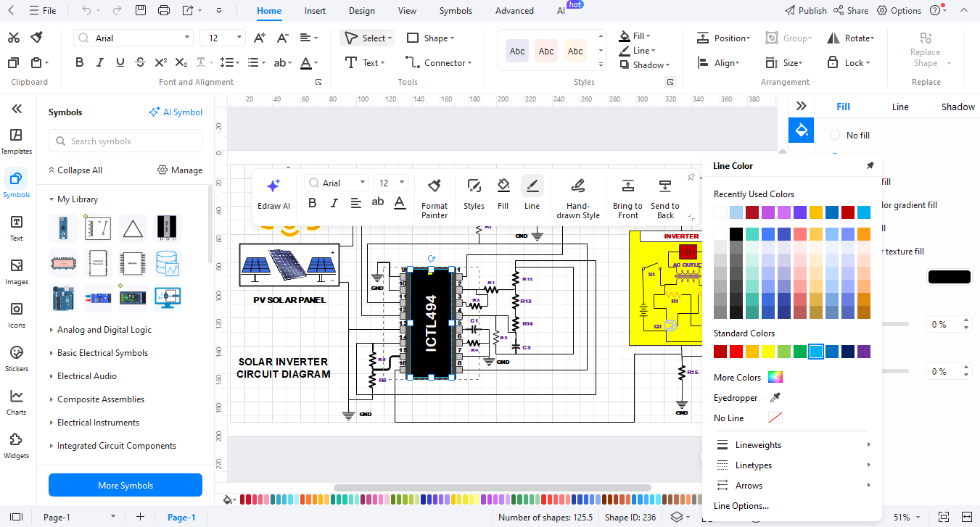Open Stickers panel in left sidebar
The image size is (980, 527).
click(17, 359)
